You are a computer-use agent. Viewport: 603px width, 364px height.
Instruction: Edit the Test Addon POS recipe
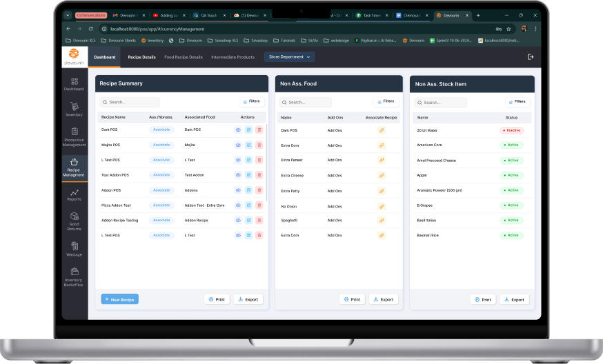pos(249,175)
